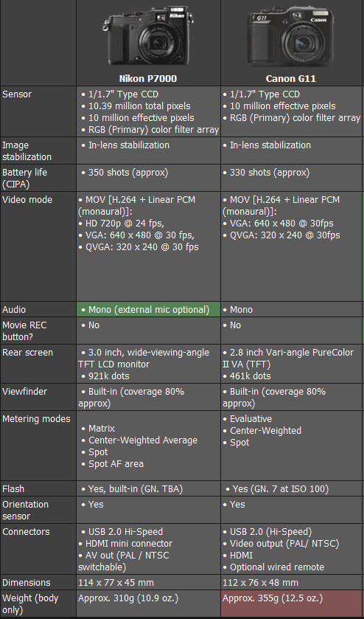Click the 'Rear screen' row label

pyautogui.click(x=27, y=352)
